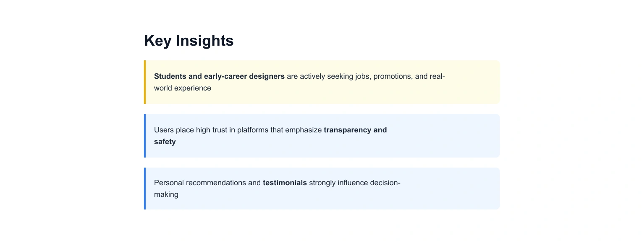Click the word "making" in last card
644x243 pixels.
click(x=166, y=194)
